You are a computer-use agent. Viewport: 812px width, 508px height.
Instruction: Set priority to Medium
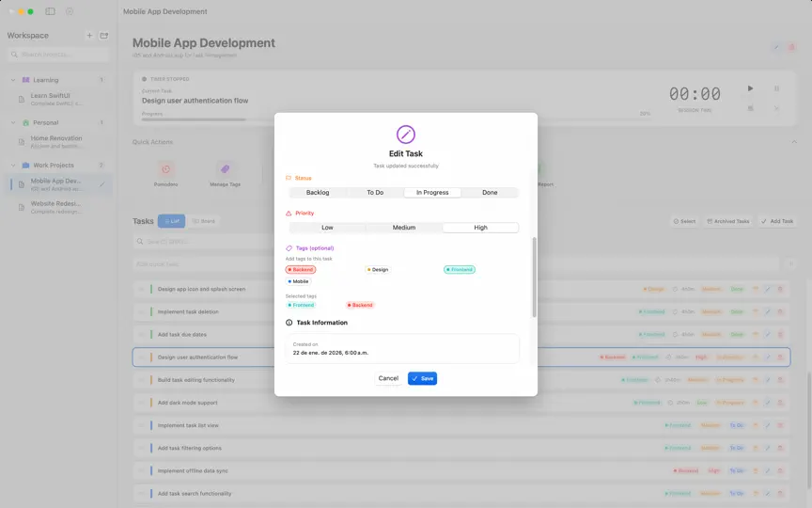(x=404, y=228)
